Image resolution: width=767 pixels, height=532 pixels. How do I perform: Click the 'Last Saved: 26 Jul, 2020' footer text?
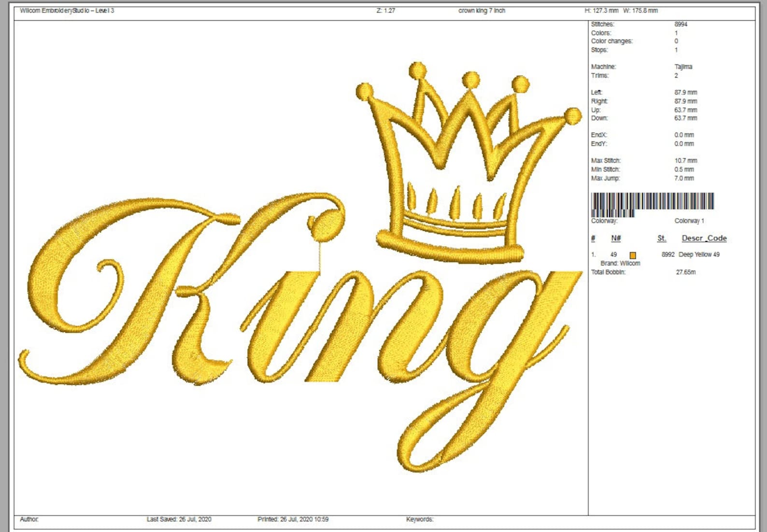pyautogui.click(x=179, y=519)
